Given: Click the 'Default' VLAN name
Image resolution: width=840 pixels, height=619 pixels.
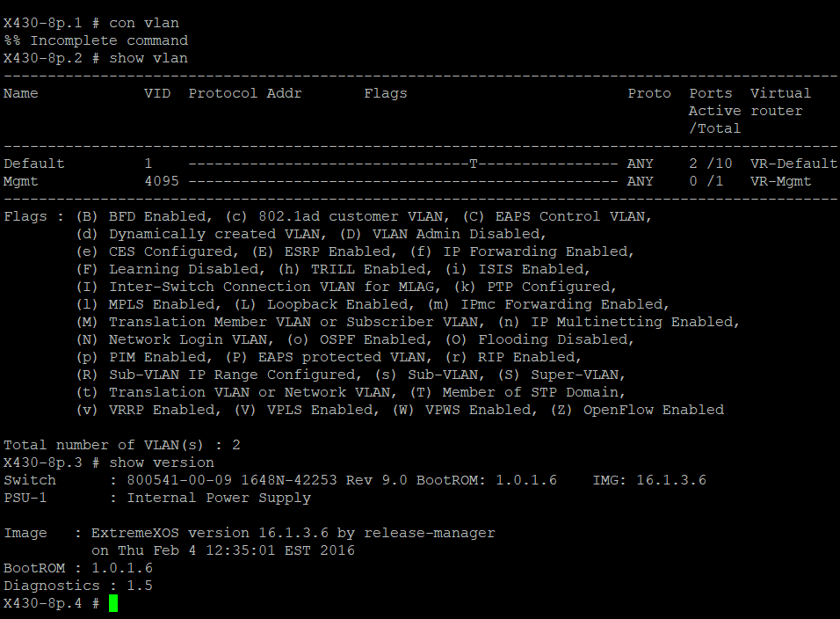Looking at the screenshot, I should point(34,164).
